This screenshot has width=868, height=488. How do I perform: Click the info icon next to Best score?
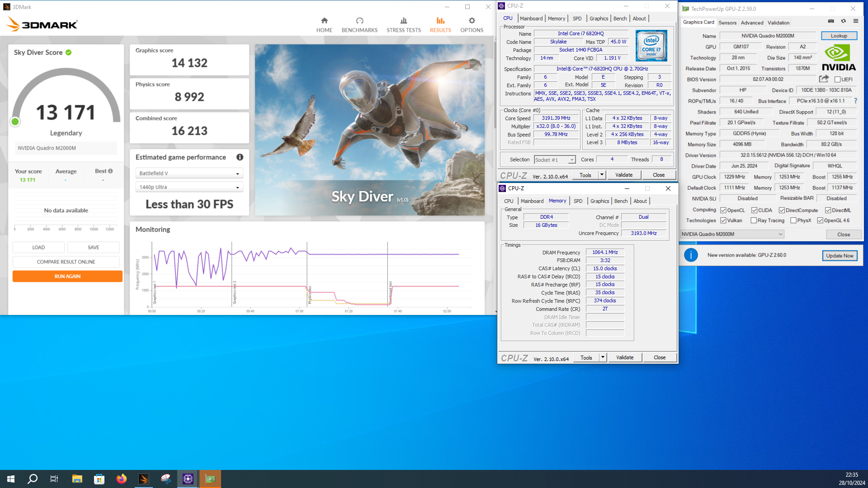pos(110,171)
